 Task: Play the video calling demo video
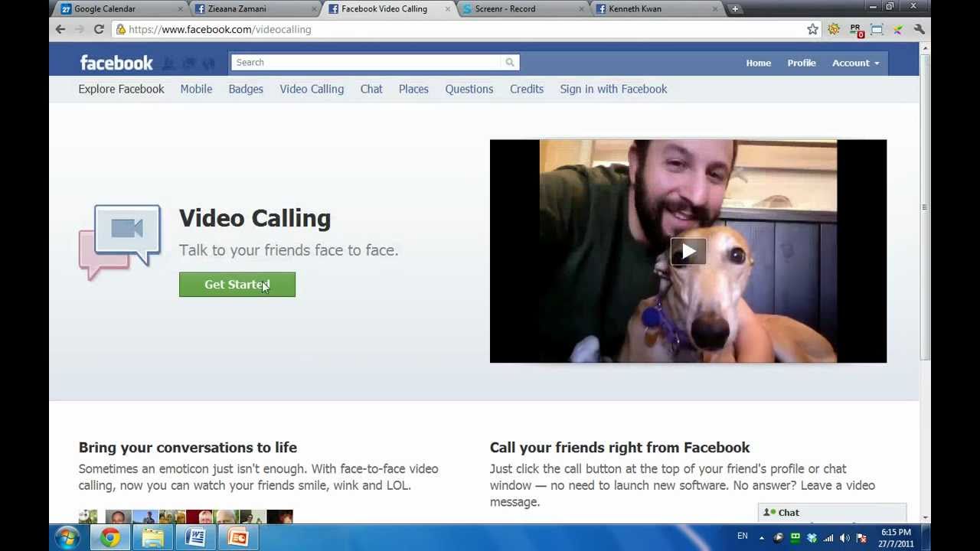point(688,251)
